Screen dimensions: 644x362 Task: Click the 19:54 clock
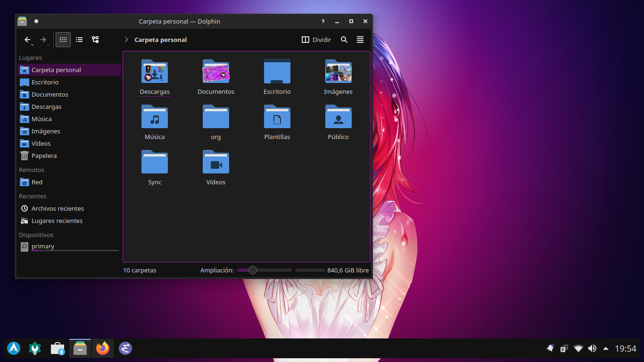click(x=626, y=349)
